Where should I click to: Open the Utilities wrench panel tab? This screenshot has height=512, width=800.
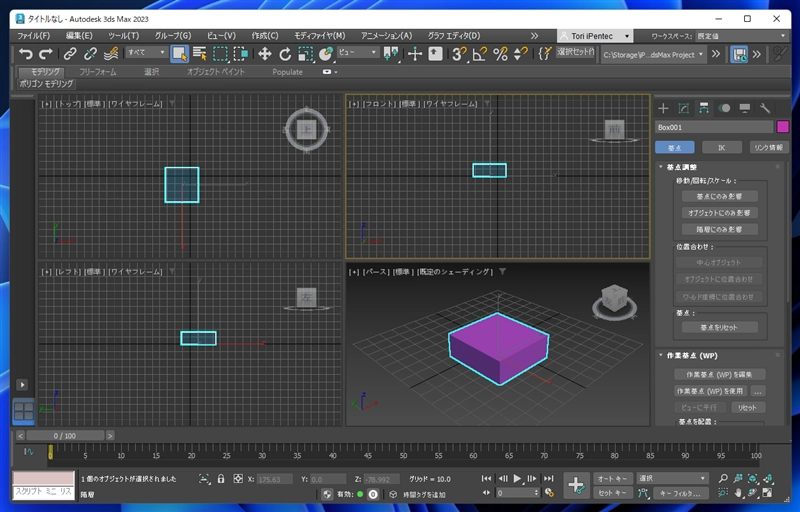click(765, 108)
